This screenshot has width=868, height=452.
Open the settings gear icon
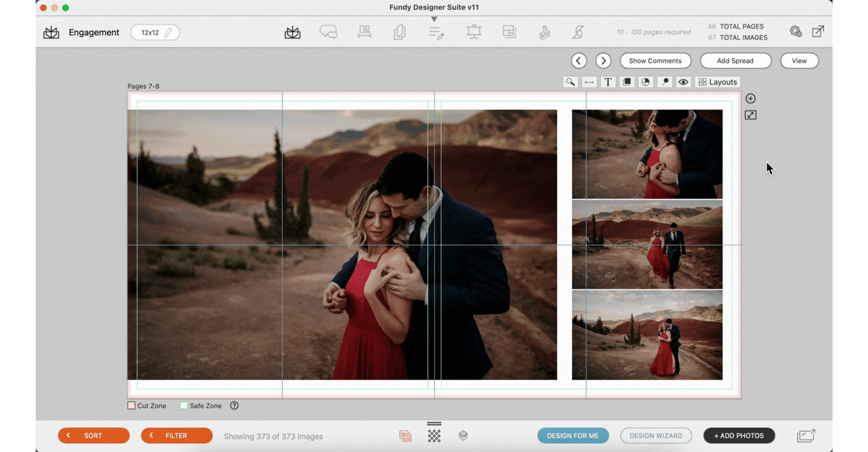point(796,32)
